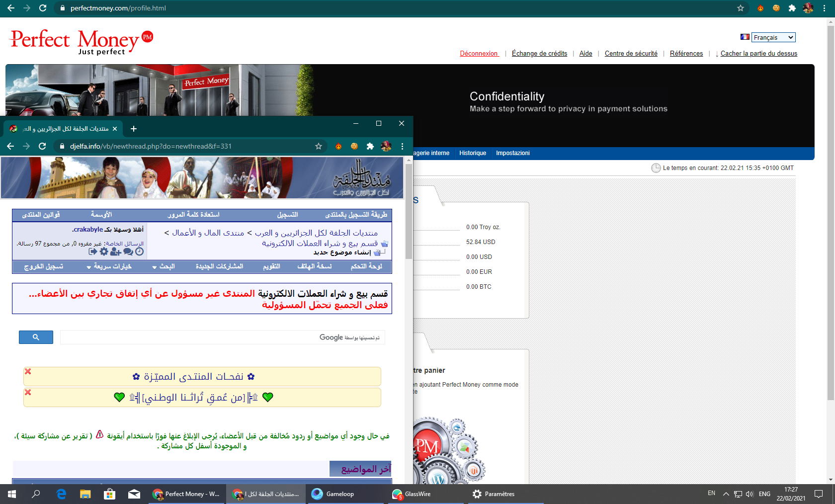835x504 pixels.
Task: Open لوحة التحكم control panel
Action: [x=367, y=266]
